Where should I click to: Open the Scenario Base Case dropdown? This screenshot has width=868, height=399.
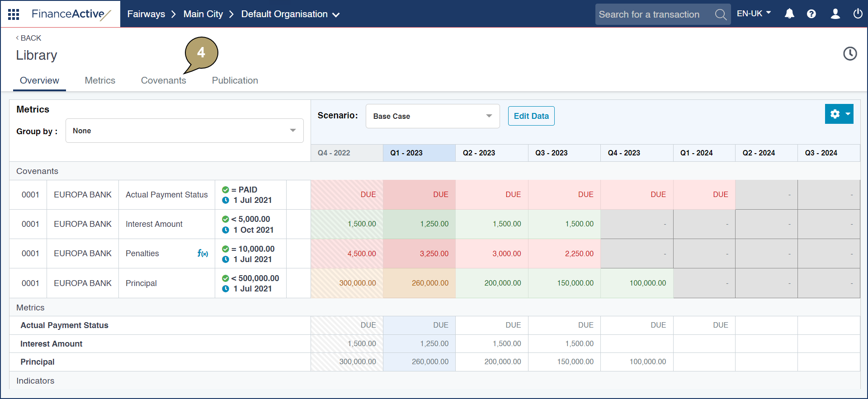pyautogui.click(x=432, y=116)
